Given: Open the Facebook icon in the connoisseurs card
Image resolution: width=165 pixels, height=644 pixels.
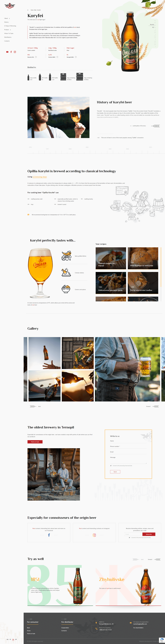Looking at the screenshot, I should (x=49, y=535).
